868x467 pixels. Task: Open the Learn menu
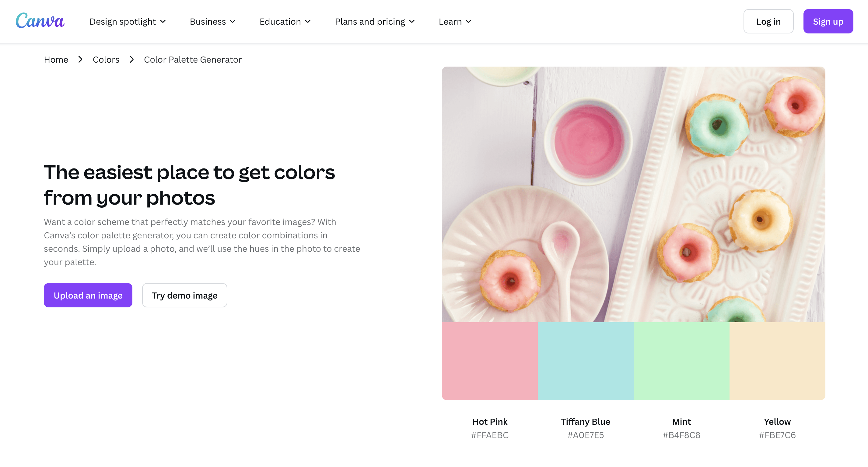point(455,22)
